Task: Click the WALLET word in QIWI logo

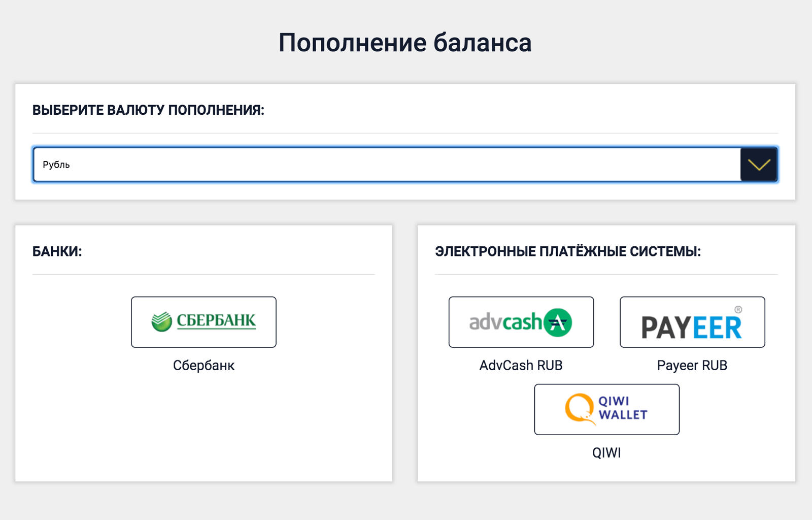Action: coord(623,415)
